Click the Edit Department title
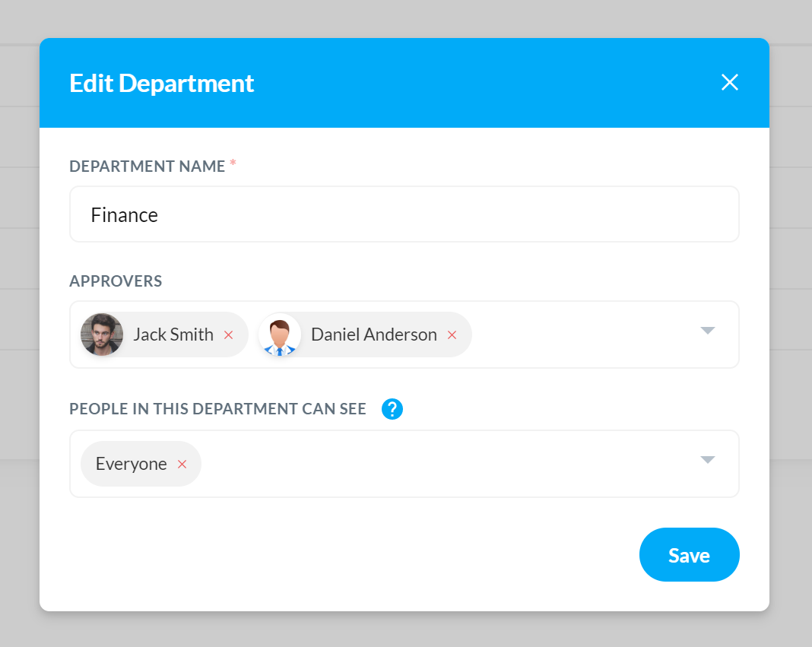This screenshot has width=812, height=647. tap(162, 84)
